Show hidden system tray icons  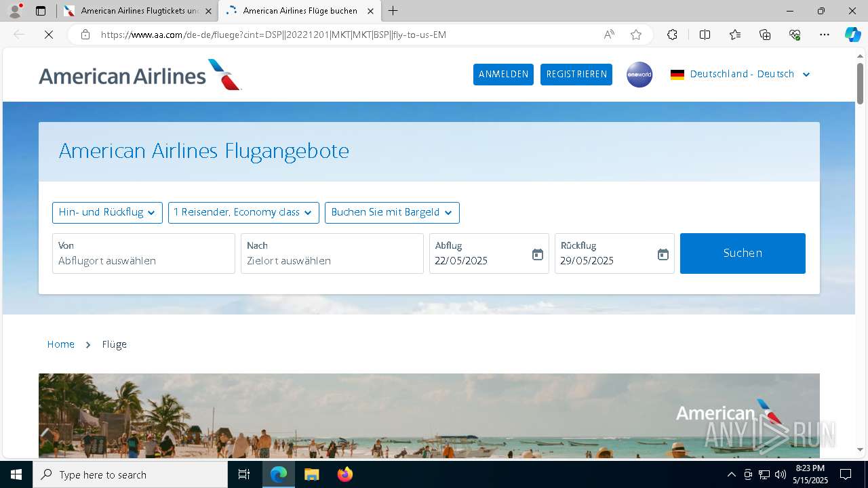[731, 474]
